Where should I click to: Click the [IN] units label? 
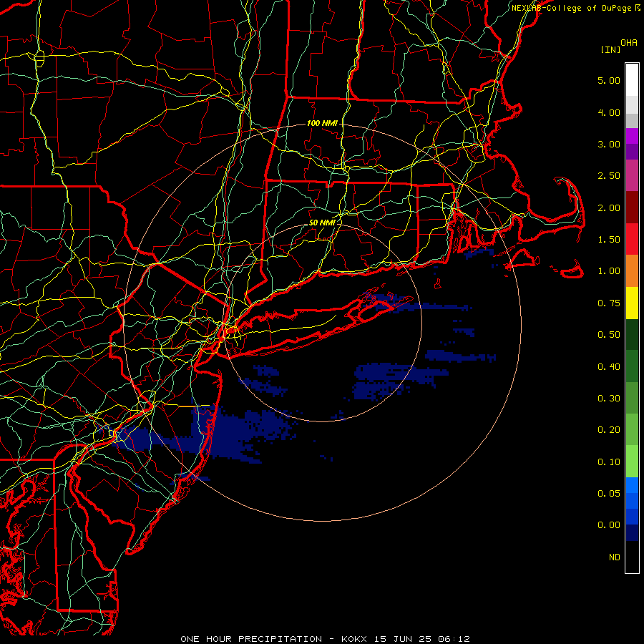click(610, 49)
